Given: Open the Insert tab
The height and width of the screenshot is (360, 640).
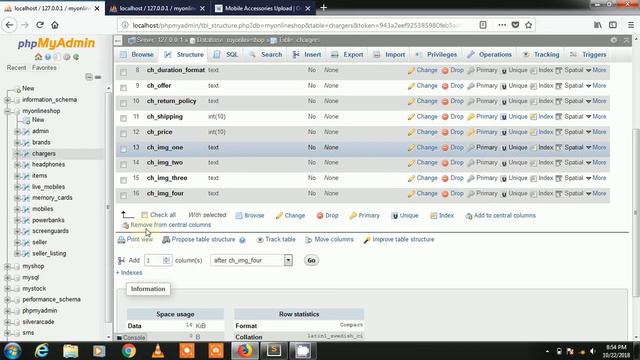Looking at the screenshot, I should pos(307,55).
